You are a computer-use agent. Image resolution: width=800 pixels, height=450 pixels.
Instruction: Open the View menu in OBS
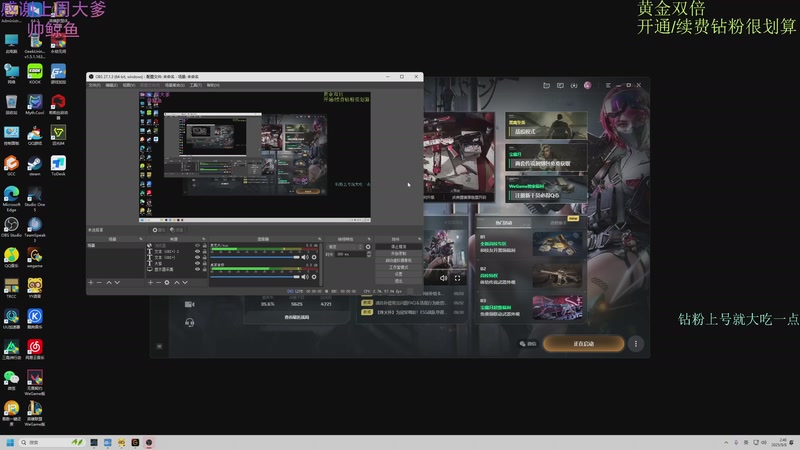pos(129,85)
